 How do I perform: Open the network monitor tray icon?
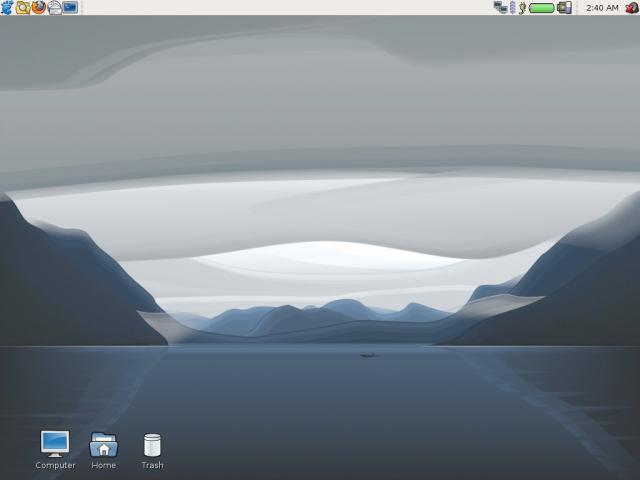tap(500, 7)
